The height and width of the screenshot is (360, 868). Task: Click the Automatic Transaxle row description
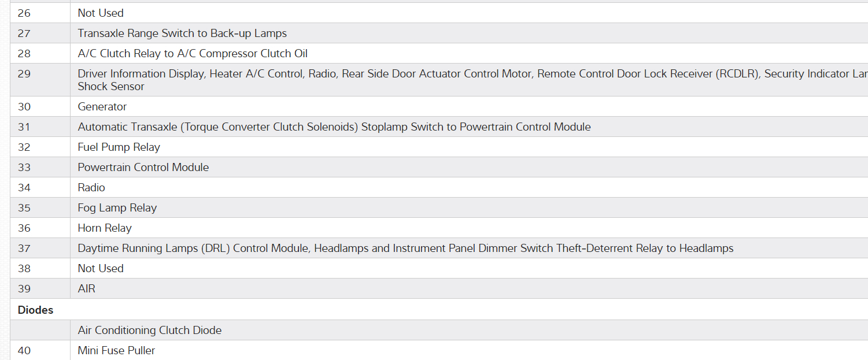[334, 127]
